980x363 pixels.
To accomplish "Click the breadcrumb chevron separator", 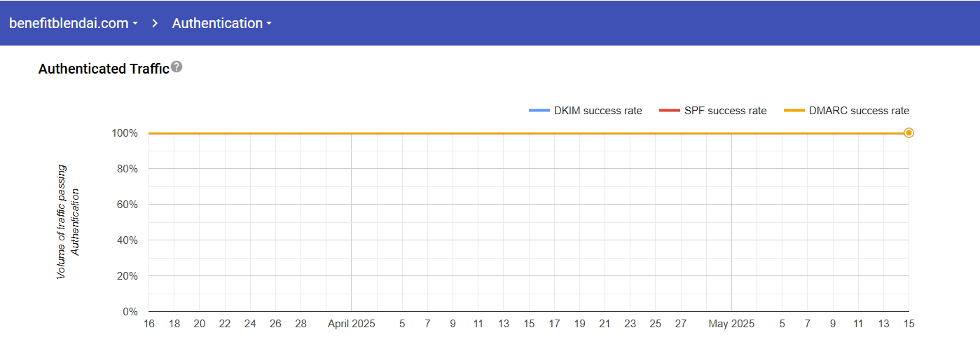I will 156,23.
